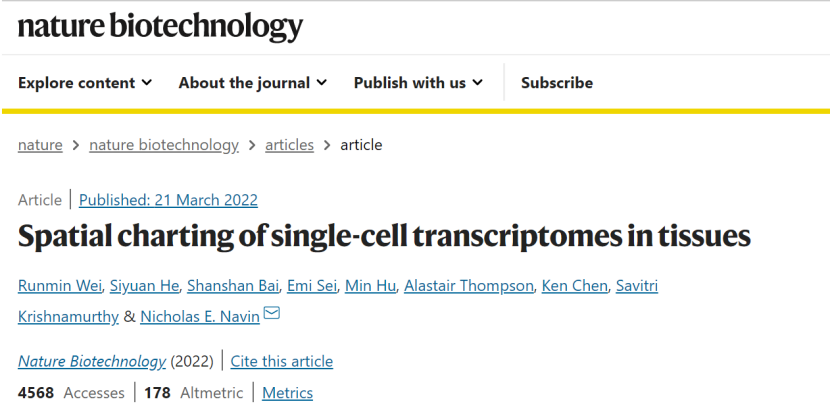Open author Shanshan Bai link
Viewport: 831px width, 414px height.
pyautogui.click(x=233, y=286)
